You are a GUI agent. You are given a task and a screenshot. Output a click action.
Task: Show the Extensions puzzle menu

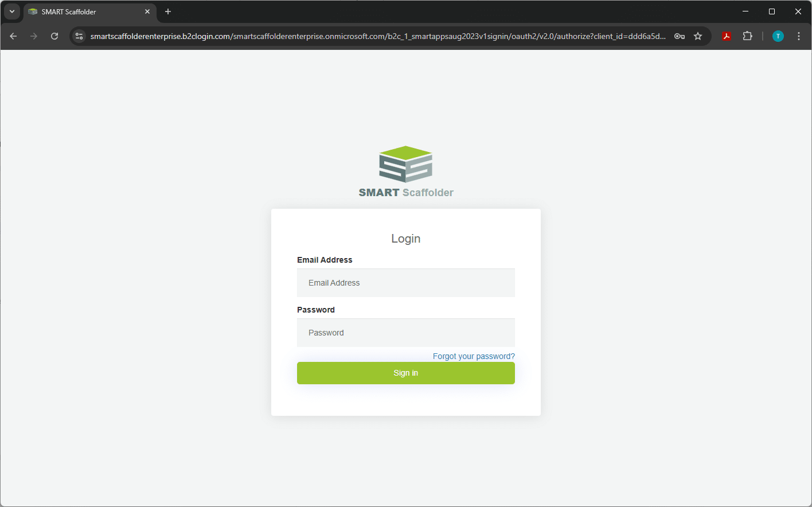click(747, 36)
